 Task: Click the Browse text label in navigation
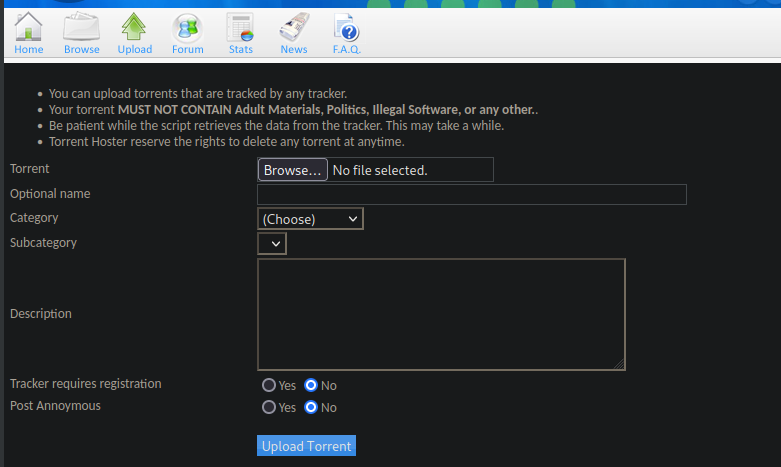(x=81, y=49)
